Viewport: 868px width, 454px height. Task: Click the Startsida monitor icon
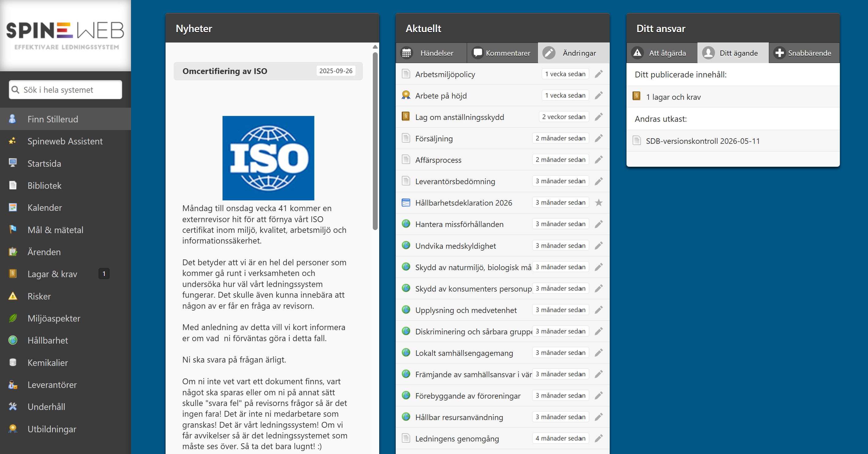point(13,163)
